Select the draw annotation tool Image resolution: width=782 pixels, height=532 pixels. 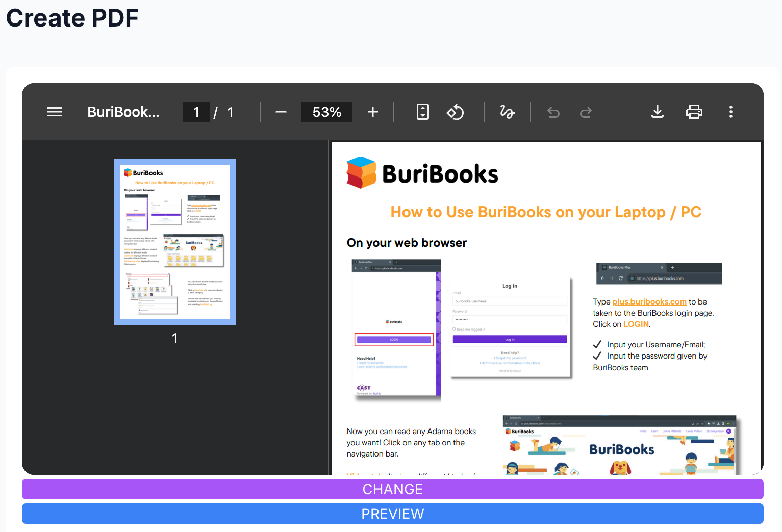coord(507,112)
